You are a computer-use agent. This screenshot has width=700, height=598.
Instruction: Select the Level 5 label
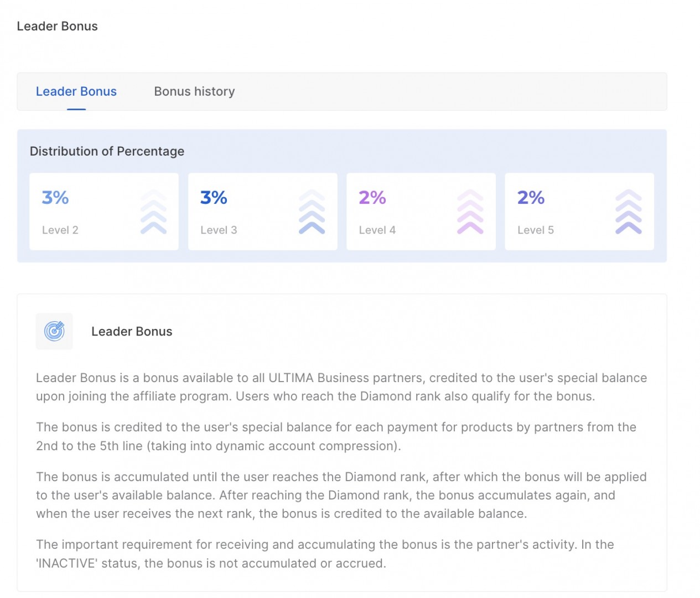[536, 230]
